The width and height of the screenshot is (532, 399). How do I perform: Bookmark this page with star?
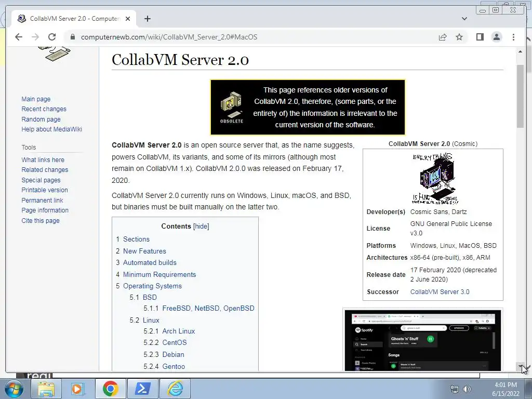tap(459, 37)
